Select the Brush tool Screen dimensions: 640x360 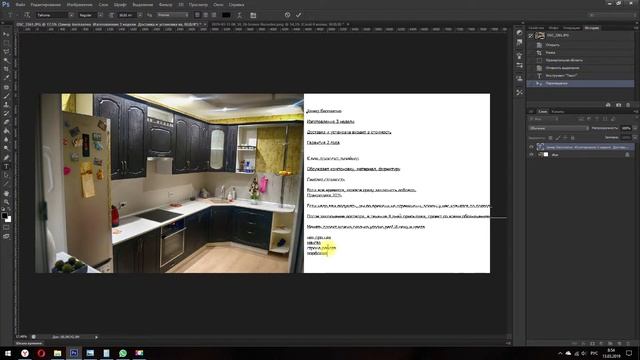click(x=6, y=96)
